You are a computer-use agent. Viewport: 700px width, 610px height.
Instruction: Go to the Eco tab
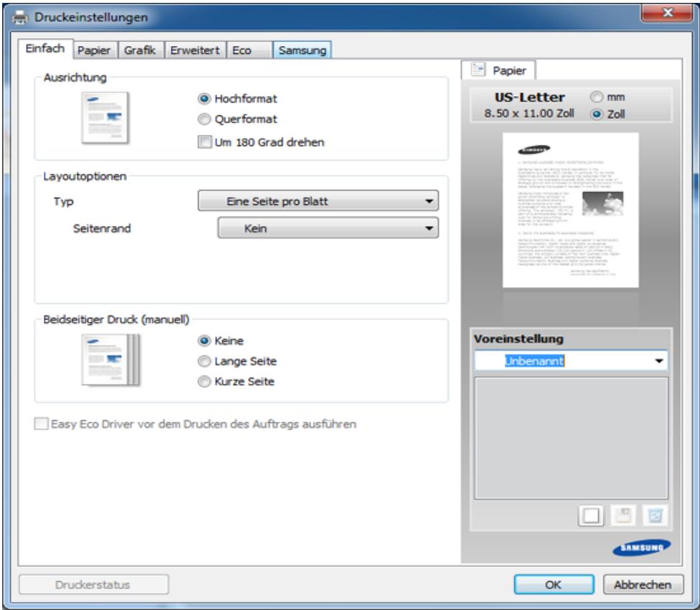(249, 50)
